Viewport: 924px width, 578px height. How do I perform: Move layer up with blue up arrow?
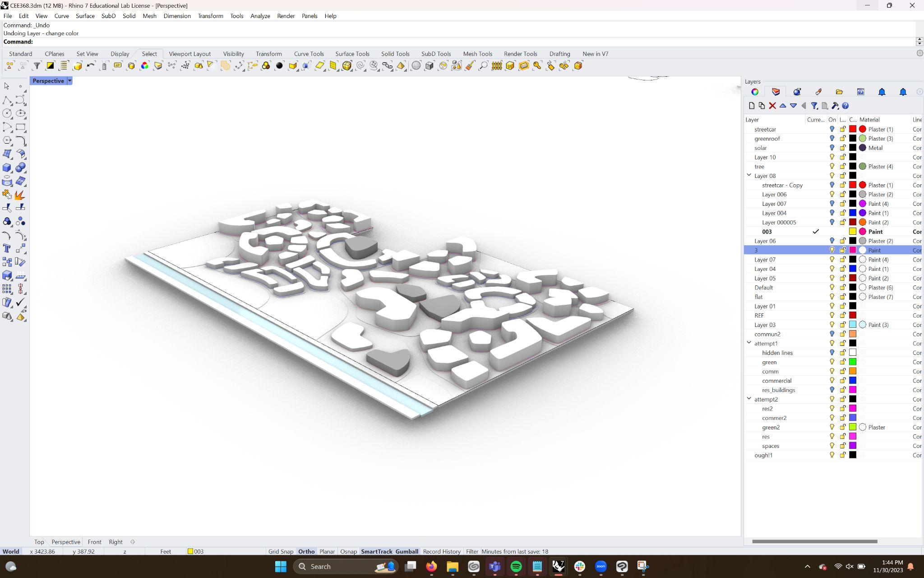coord(782,106)
